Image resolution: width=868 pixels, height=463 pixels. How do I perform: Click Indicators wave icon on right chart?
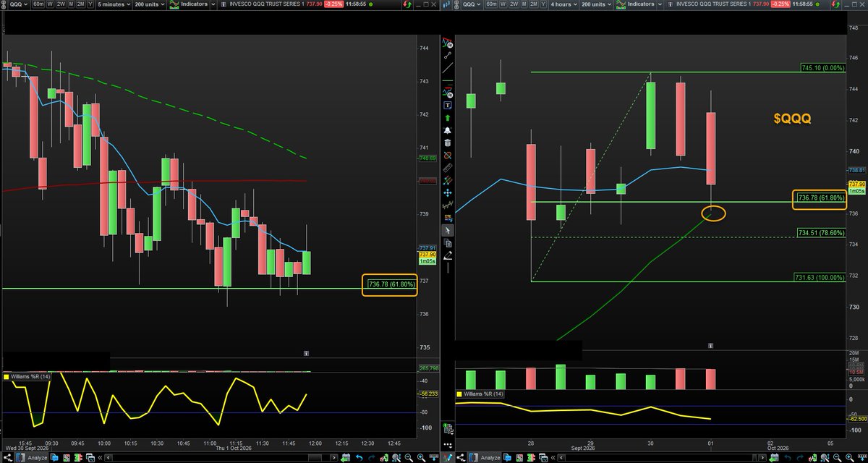pos(621,4)
